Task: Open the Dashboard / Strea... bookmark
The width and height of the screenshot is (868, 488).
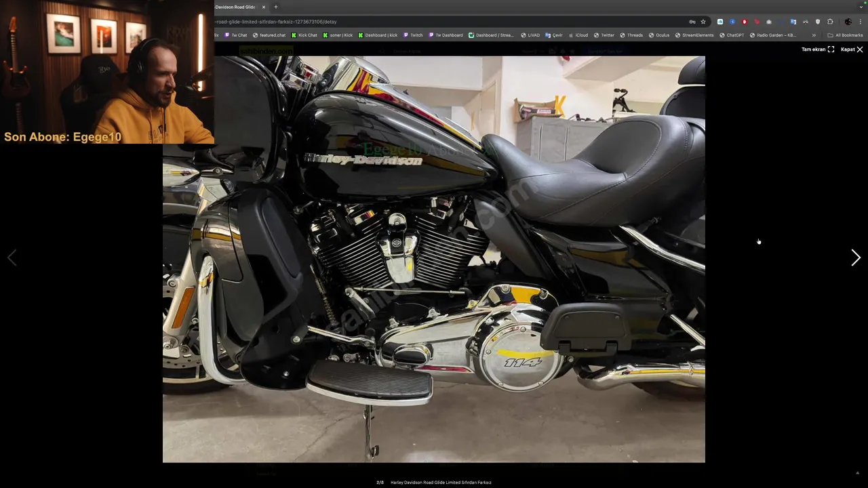Action: pos(491,35)
